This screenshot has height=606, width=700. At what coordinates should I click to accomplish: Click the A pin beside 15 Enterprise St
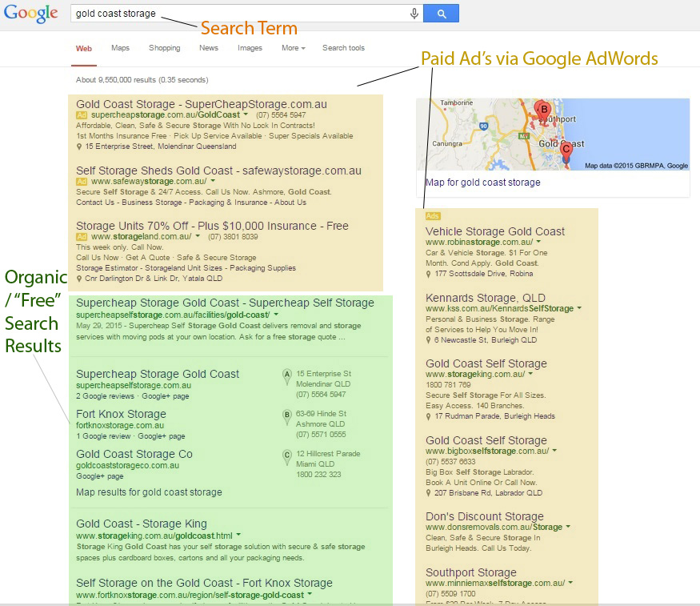(287, 376)
